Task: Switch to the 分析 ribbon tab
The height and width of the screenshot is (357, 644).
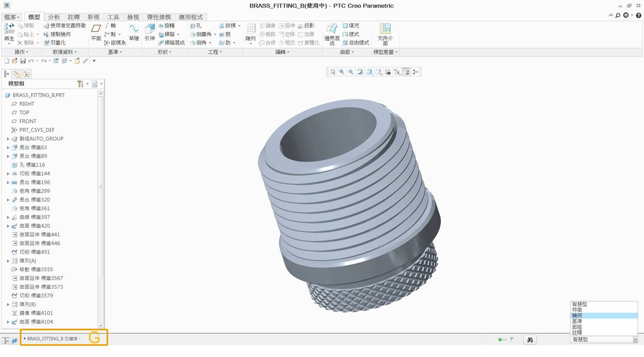Action: tap(54, 17)
